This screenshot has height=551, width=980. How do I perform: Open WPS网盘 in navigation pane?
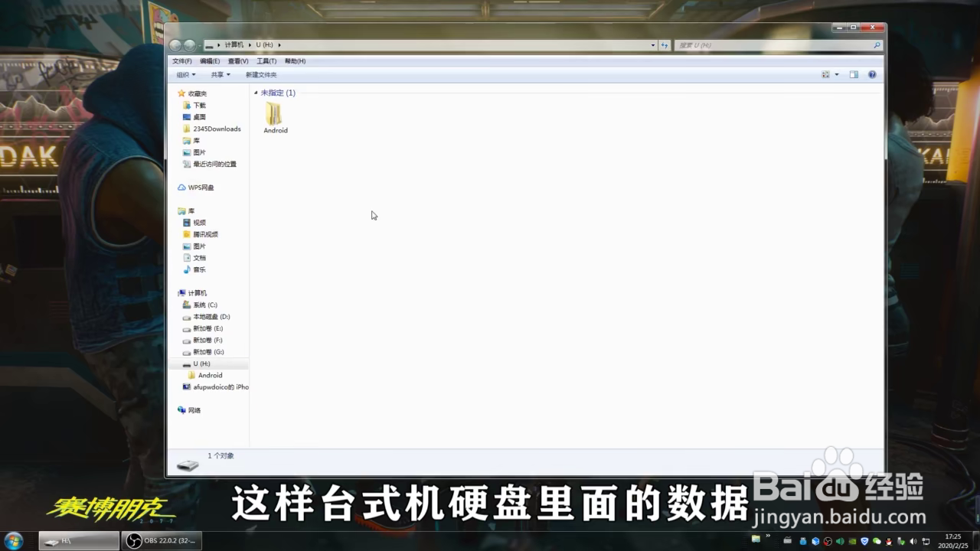(196, 187)
